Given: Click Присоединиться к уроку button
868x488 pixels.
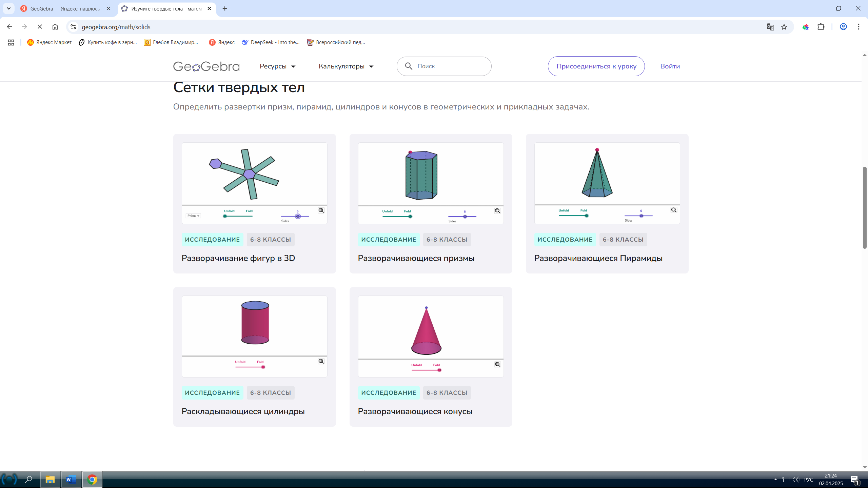Looking at the screenshot, I should (x=596, y=66).
